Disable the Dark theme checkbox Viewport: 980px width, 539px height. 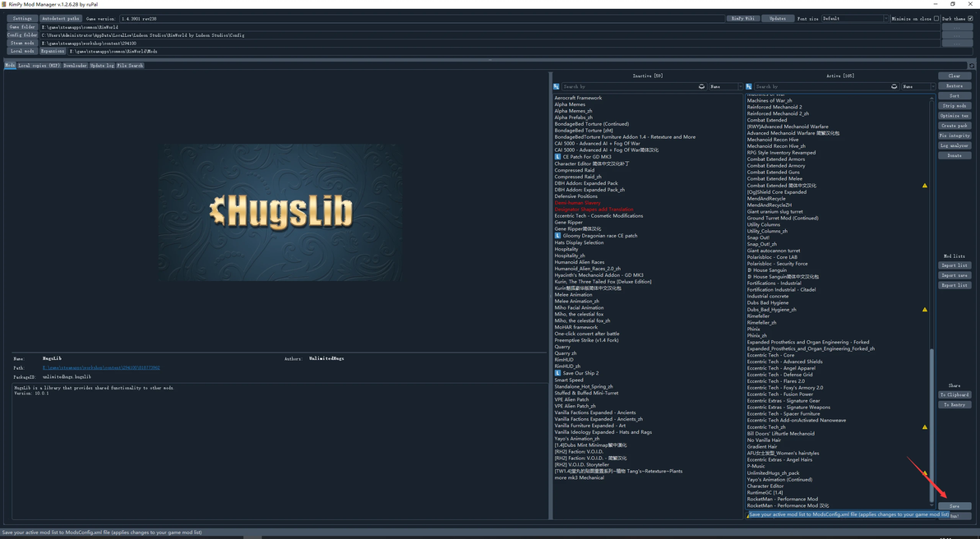pos(970,19)
